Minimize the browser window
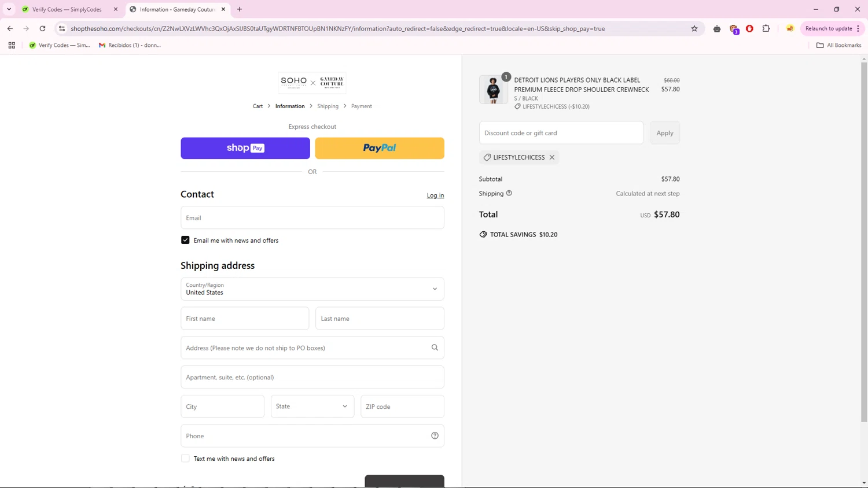 (816, 9)
